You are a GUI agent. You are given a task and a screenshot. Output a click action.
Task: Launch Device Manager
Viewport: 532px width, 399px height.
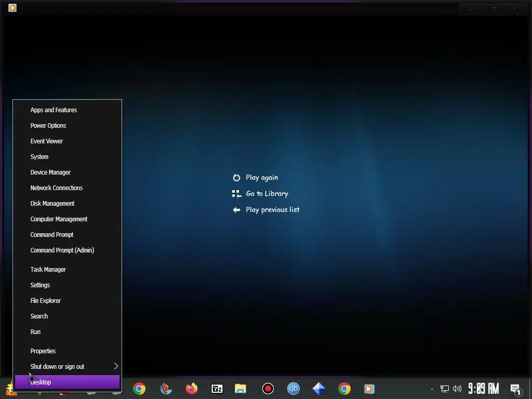67,172
